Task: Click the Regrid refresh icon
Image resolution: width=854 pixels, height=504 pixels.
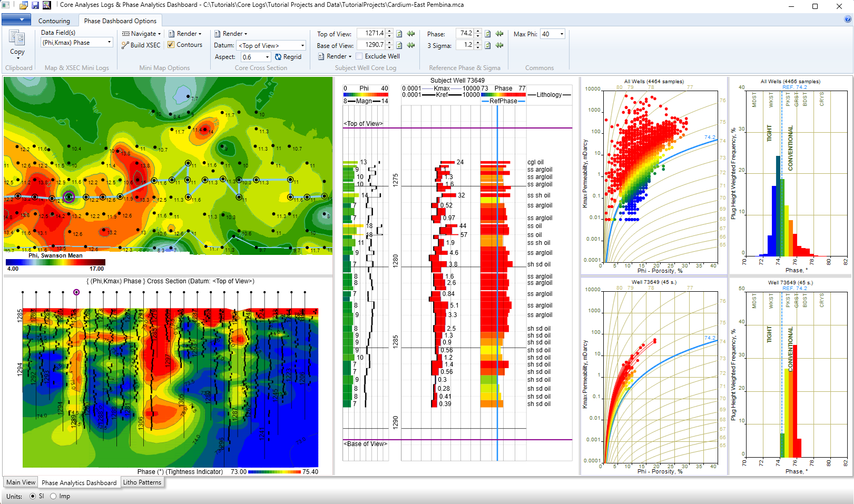Action: pyautogui.click(x=278, y=57)
